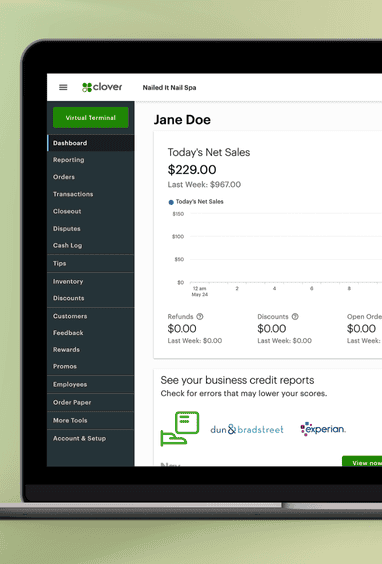The height and width of the screenshot is (564, 382).
Task: Open the Virtual Terminal
Action: click(x=91, y=118)
